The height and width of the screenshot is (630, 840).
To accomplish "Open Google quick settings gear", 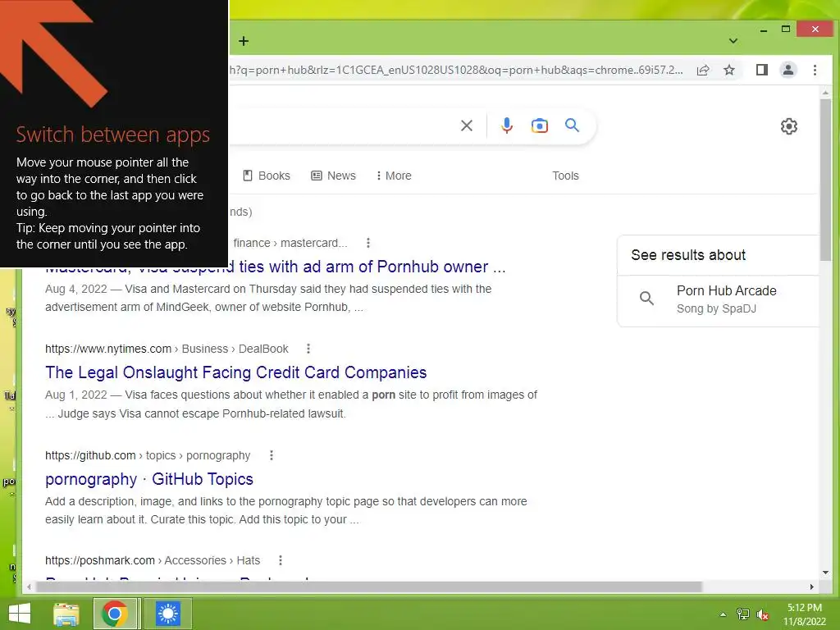I will [788, 126].
